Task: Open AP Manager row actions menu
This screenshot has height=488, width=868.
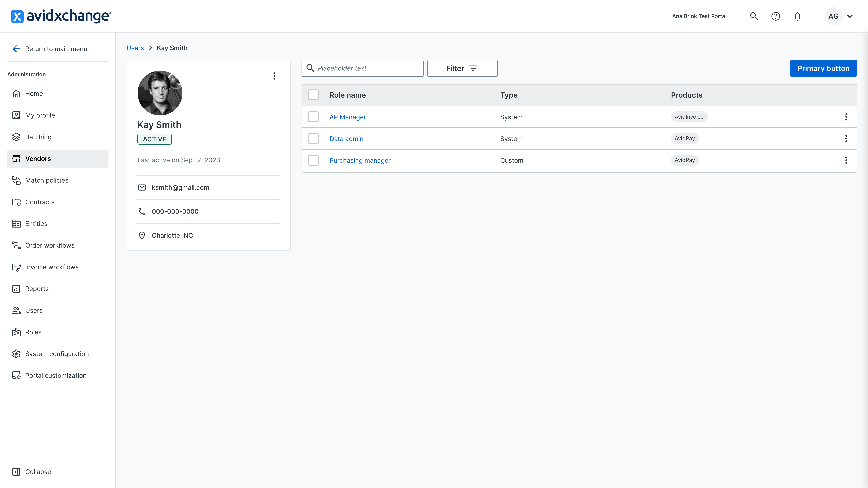Action: click(x=846, y=117)
